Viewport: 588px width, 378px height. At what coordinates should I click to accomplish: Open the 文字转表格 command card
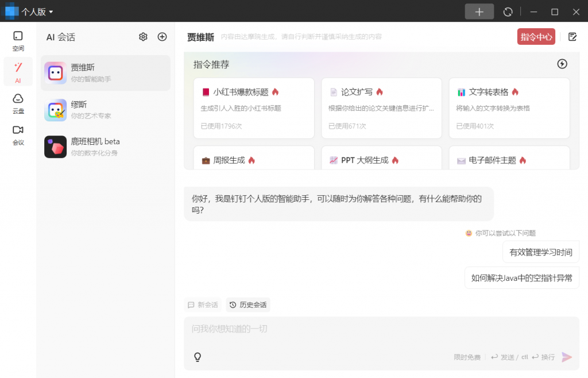(x=509, y=109)
